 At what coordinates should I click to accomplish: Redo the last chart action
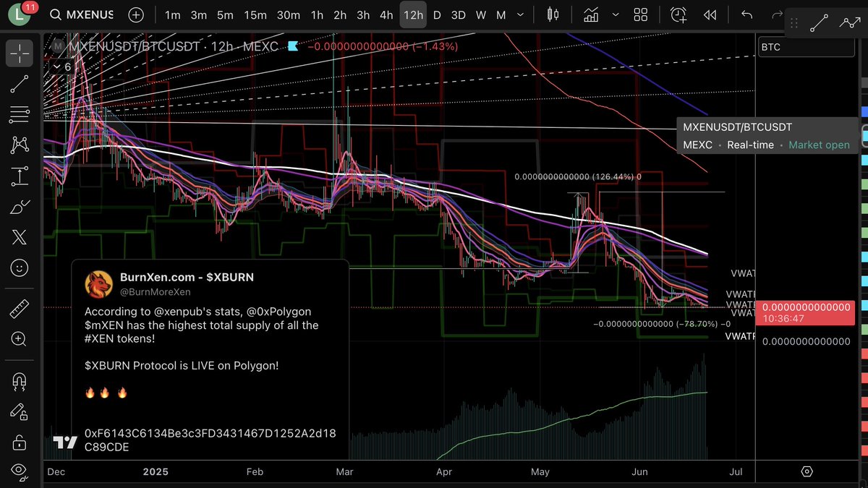coord(777,14)
